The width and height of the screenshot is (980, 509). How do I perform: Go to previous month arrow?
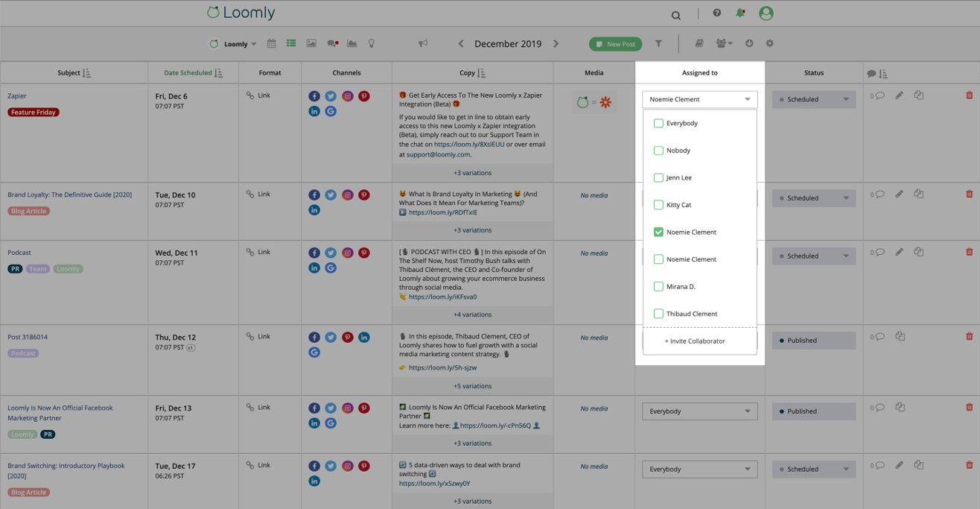(461, 44)
